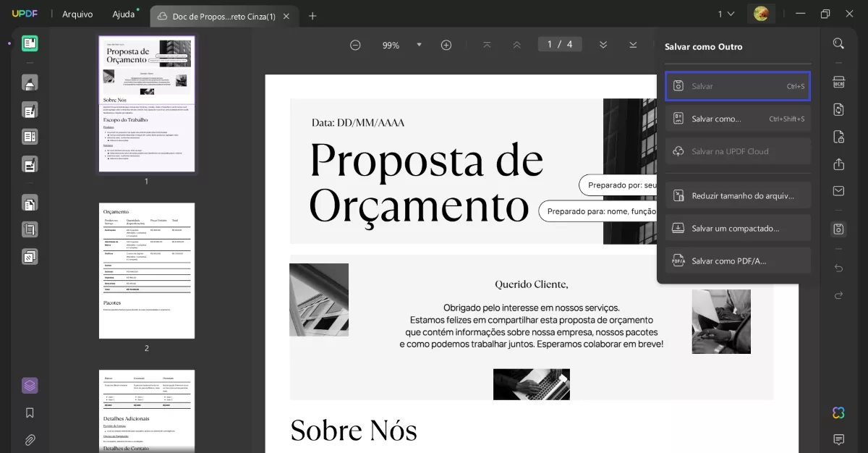Open the Organize Pages tool
Image resolution: width=868 pixels, height=453 pixels.
(x=30, y=203)
